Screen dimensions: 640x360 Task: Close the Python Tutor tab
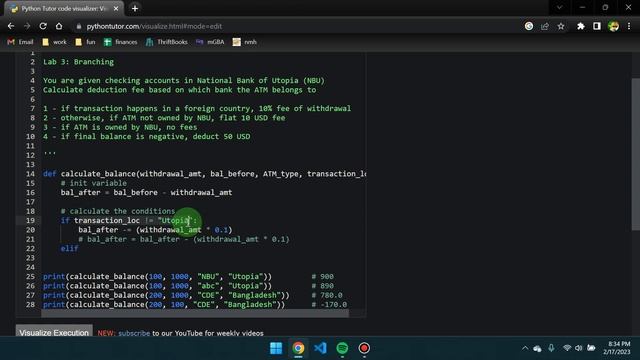[116, 8]
